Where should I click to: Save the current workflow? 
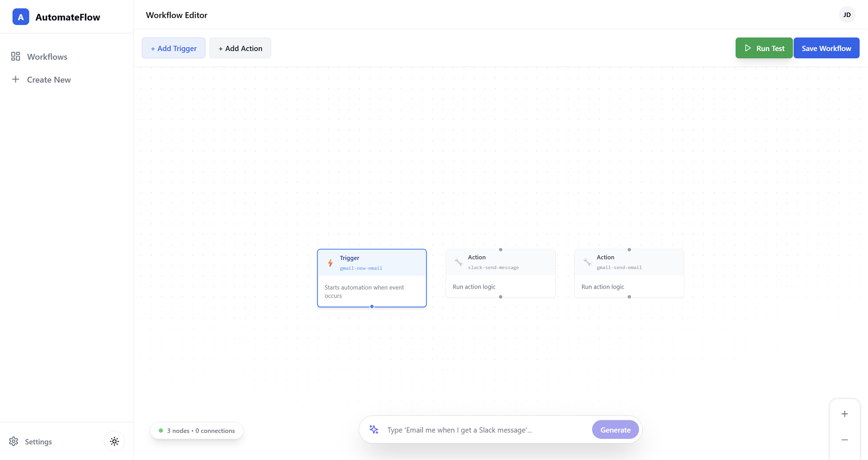coord(826,48)
